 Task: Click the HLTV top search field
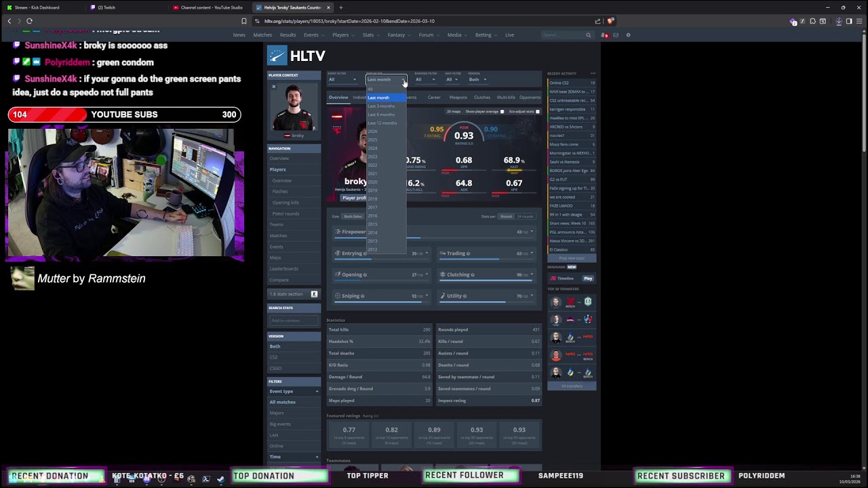pyautogui.click(x=563, y=35)
